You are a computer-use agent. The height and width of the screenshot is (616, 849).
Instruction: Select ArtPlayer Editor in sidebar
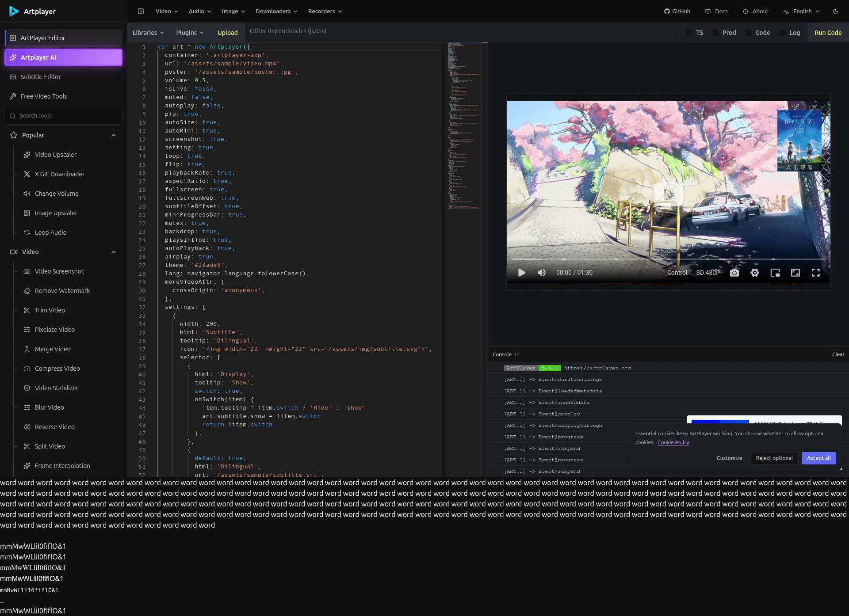(x=63, y=38)
